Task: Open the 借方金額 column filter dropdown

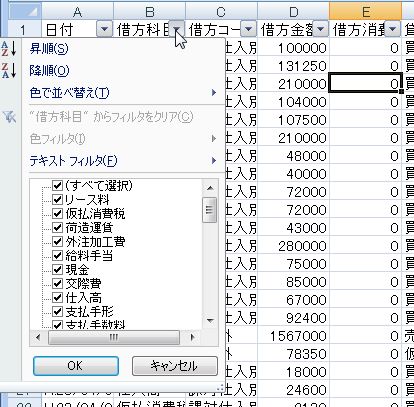Action: pos(320,30)
